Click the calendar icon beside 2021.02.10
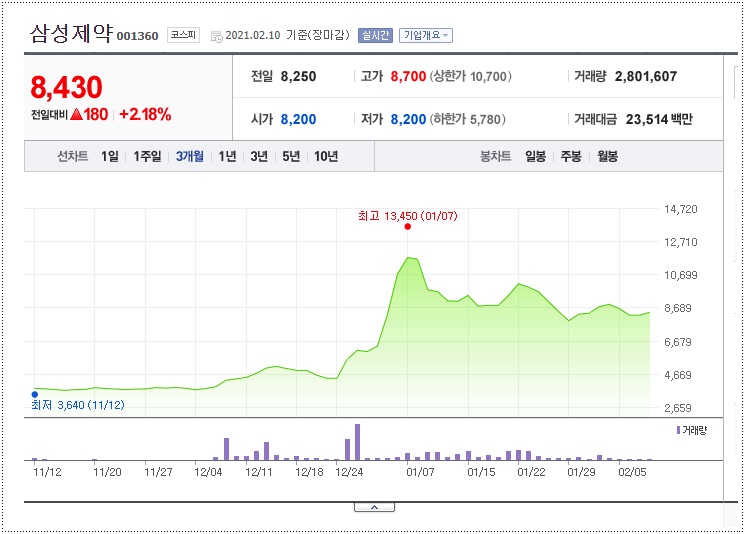Viewport: 745px width, 534px height. [x=217, y=36]
